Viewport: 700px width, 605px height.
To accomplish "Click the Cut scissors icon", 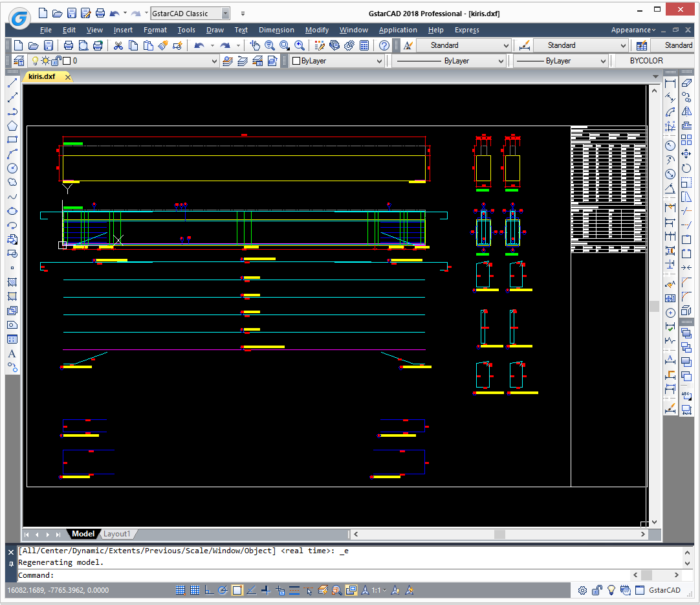I will pos(118,45).
